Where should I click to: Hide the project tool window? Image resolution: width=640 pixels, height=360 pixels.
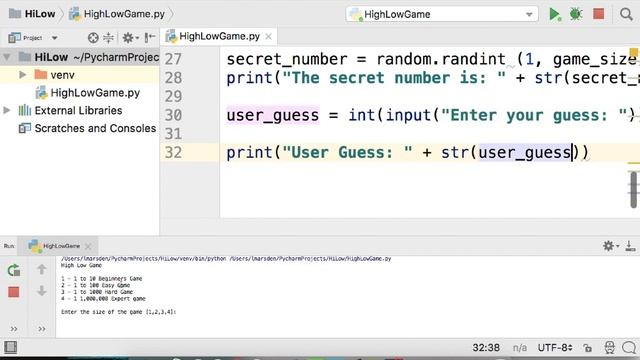tap(150, 38)
